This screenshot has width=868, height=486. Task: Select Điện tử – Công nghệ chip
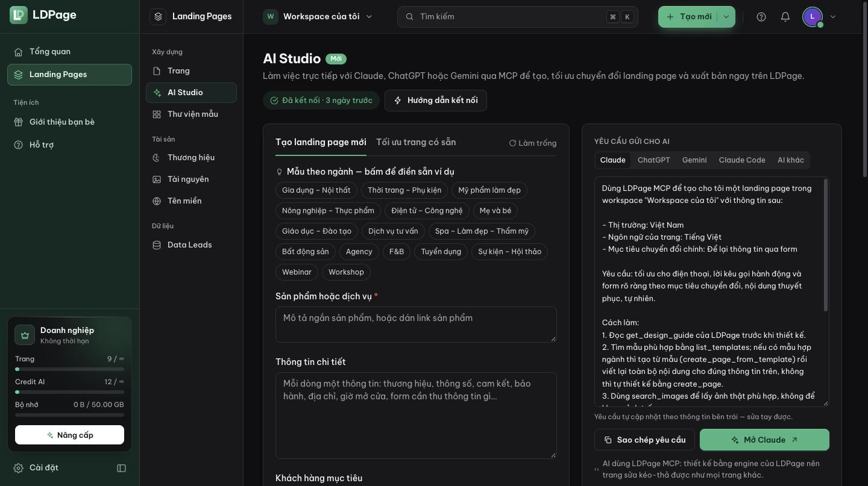427,211
